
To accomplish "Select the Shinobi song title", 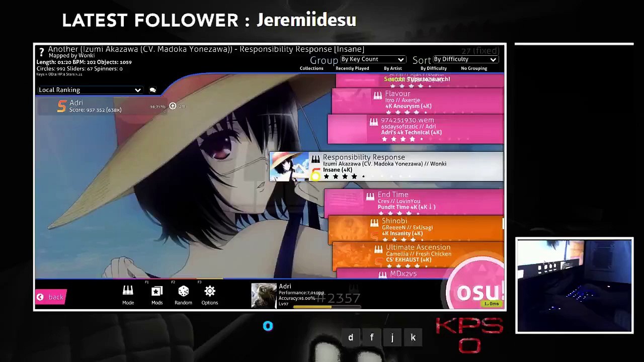I will (394, 221).
